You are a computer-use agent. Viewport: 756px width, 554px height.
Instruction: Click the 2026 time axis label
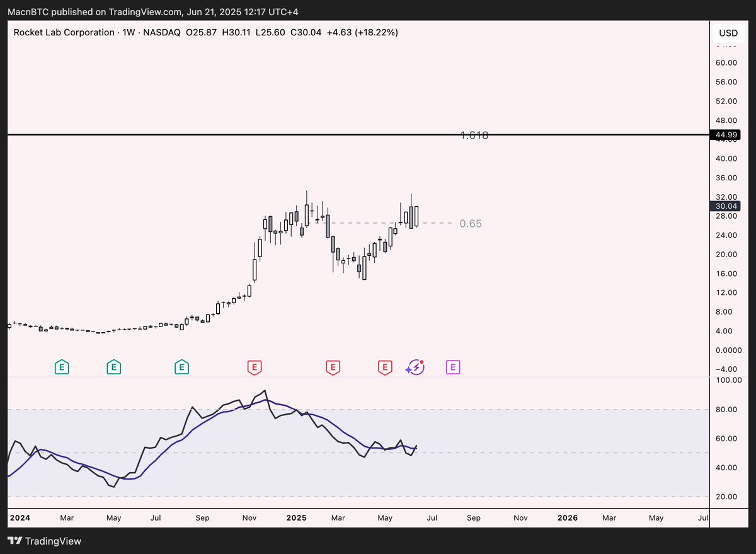coord(568,517)
